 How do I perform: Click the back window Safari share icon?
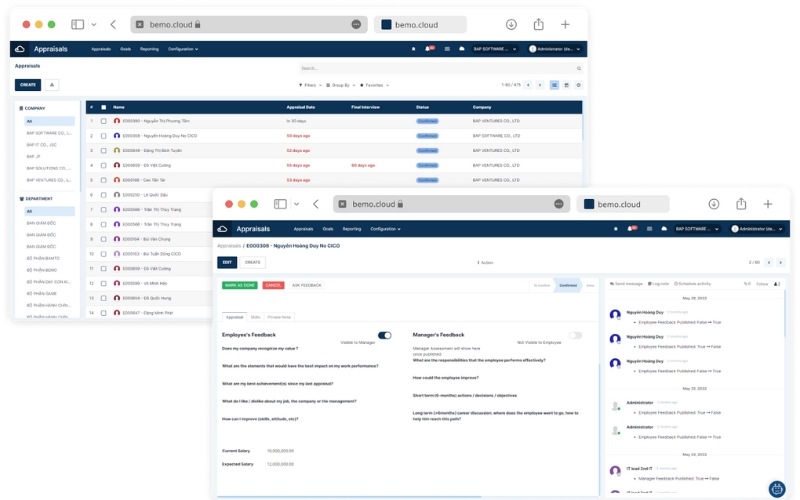pos(539,24)
